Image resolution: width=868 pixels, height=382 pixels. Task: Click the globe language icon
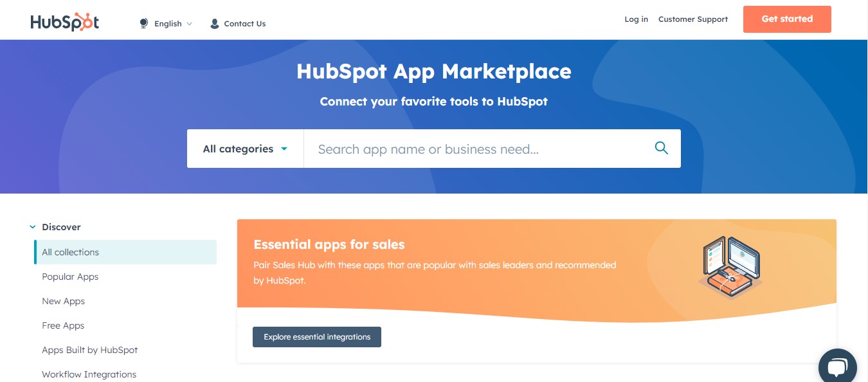point(143,24)
